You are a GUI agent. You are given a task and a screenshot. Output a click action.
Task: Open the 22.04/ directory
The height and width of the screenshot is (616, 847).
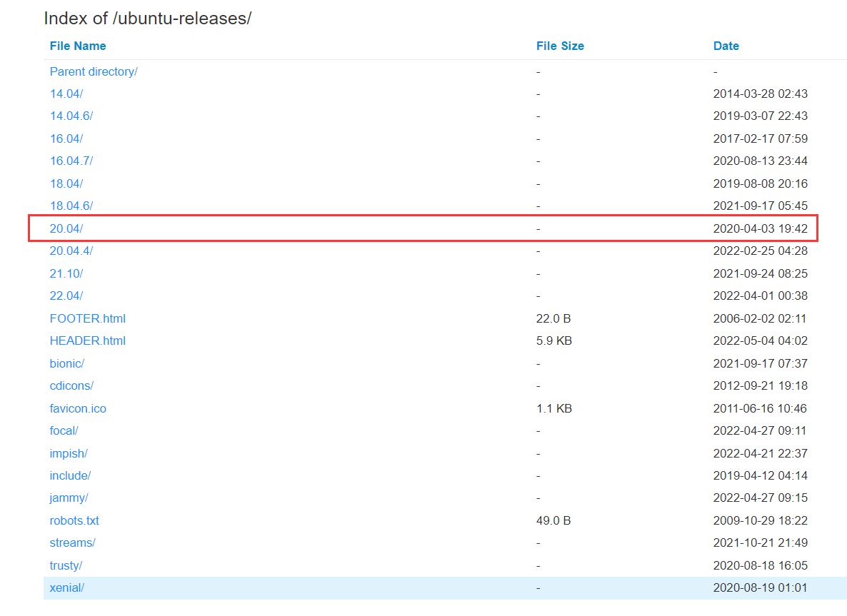coord(66,296)
